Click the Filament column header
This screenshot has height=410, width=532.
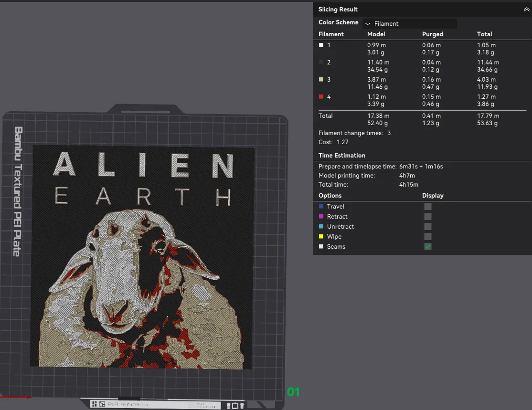pos(331,34)
